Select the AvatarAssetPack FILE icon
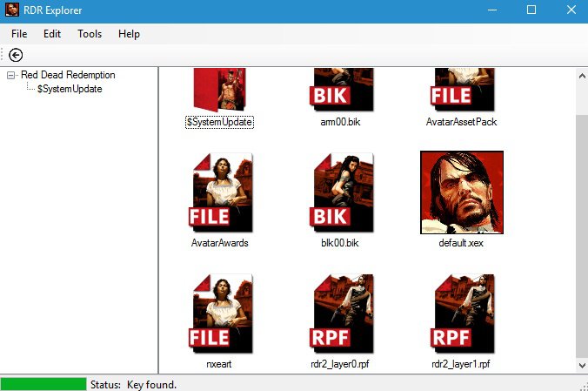The width and height of the screenshot is (588, 391). [463, 90]
